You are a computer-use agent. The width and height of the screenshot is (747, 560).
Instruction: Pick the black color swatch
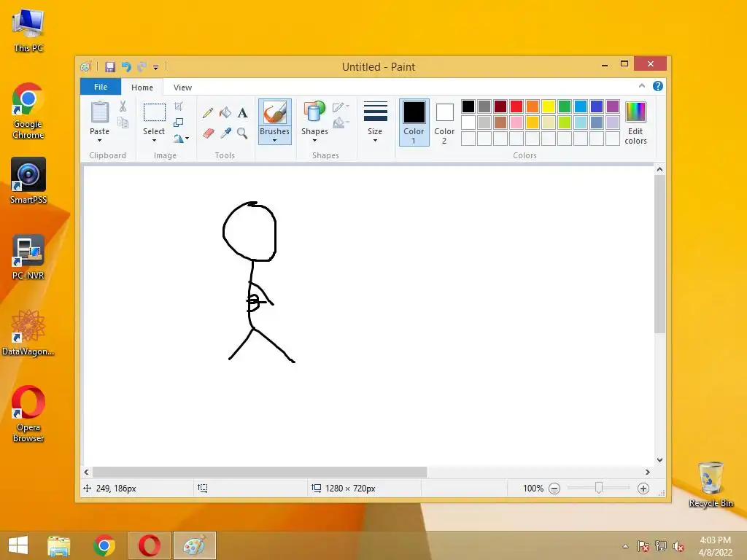pos(468,106)
